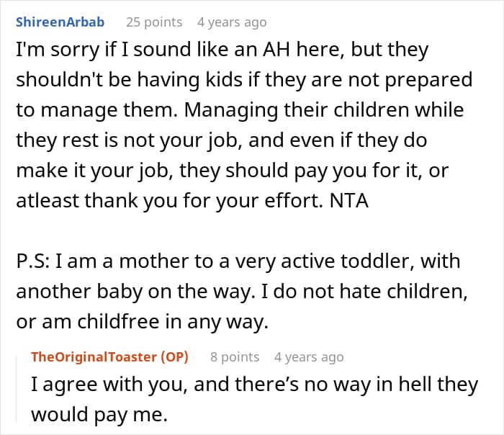Screen dimensions: 504x435
Task: Collapse the reply using its thread line
Action: [x=17, y=387]
